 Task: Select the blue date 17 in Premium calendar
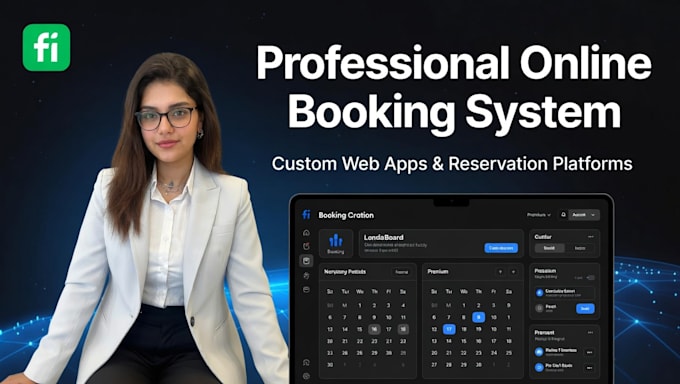(x=449, y=329)
